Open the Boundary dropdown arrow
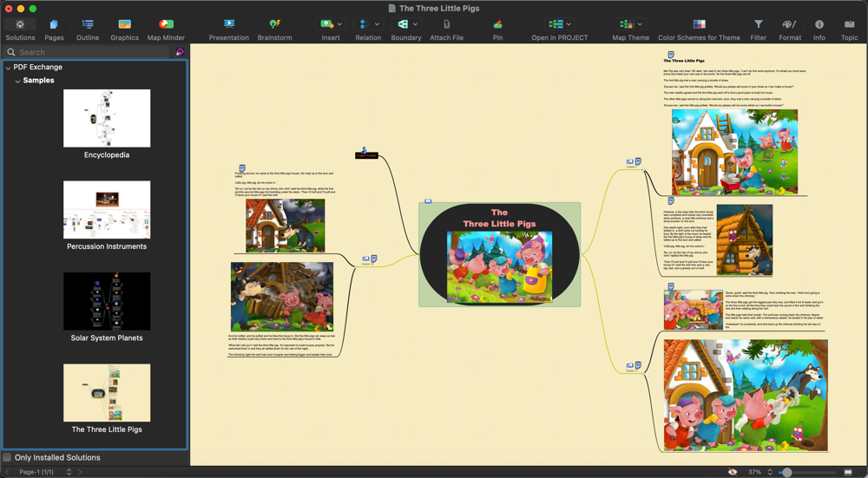This screenshot has width=868, height=478. pyautogui.click(x=415, y=24)
